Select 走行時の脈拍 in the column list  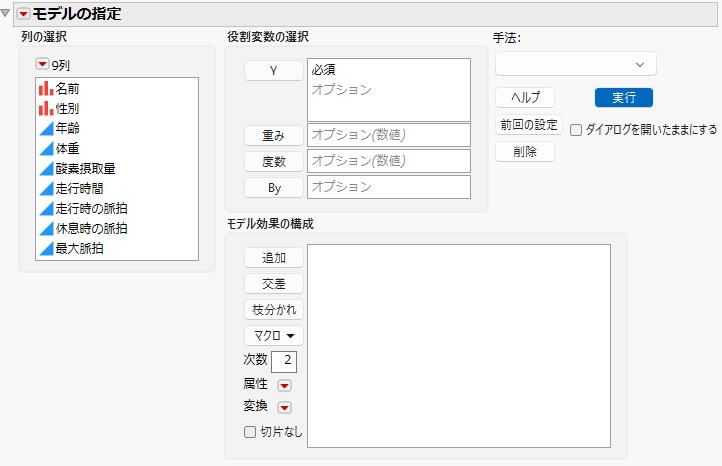91,209
